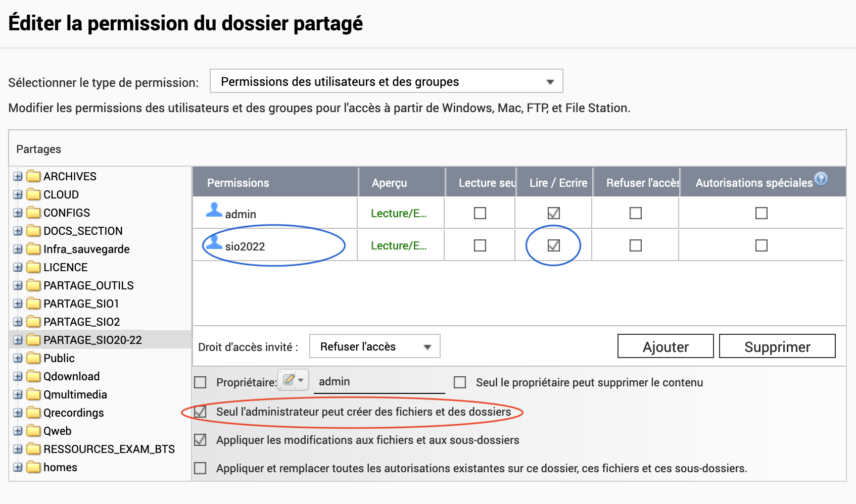Click the Propriétaire admin text field
Screen dimensions: 856x504
coord(379,381)
